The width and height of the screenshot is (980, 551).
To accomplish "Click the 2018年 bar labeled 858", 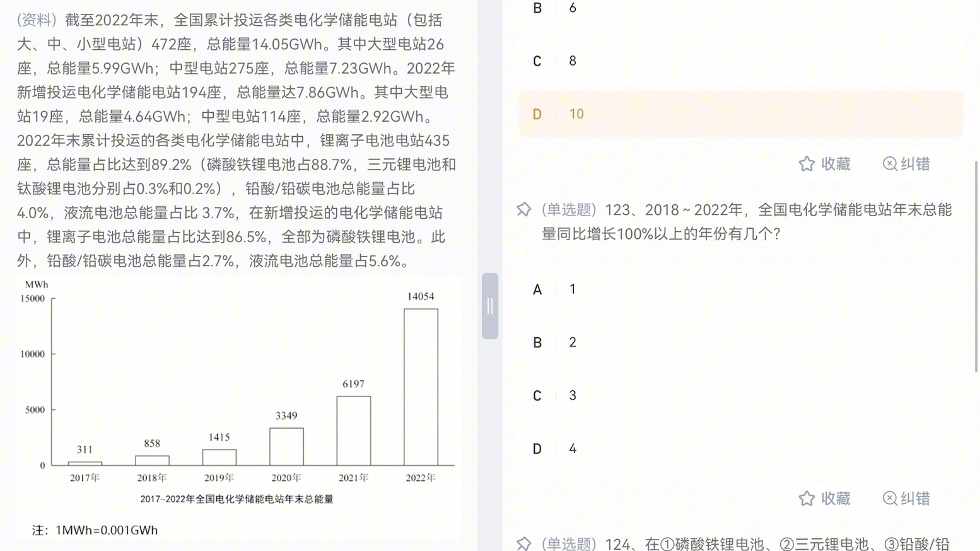I will tap(152, 460).
